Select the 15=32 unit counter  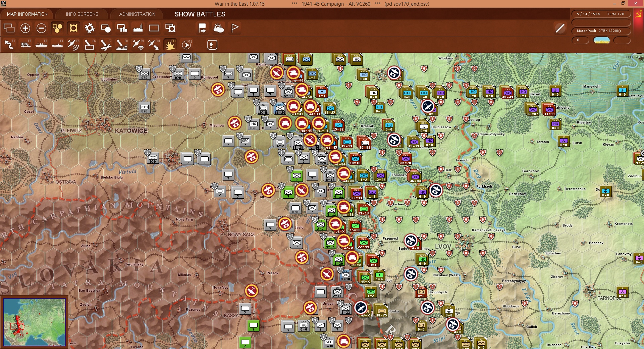[338, 124]
